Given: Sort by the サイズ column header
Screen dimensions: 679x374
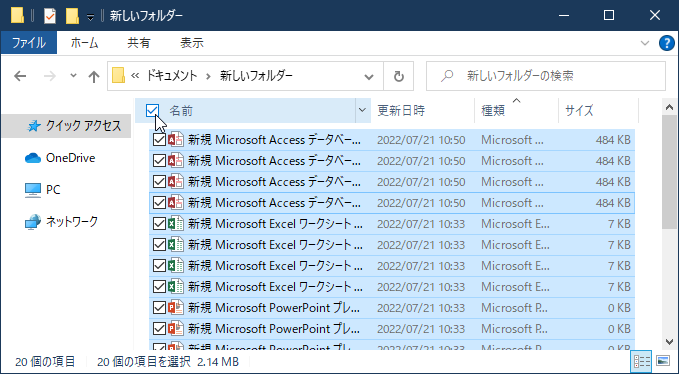Looking at the screenshot, I should click(579, 111).
